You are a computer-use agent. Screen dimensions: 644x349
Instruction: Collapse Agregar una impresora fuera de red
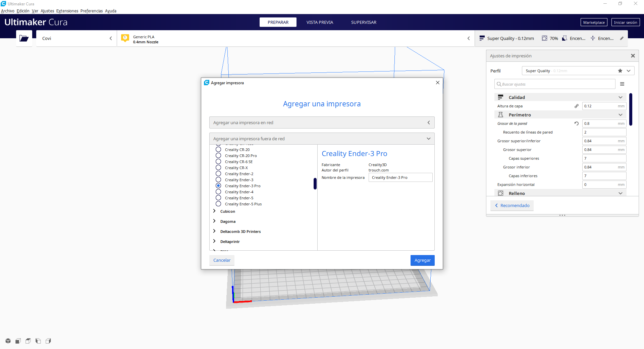coord(322,139)
